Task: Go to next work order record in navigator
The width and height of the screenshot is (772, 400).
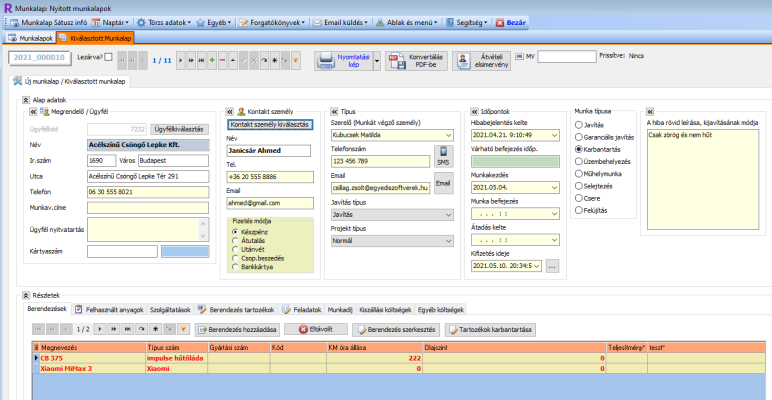Action: [x=181, y=60]
